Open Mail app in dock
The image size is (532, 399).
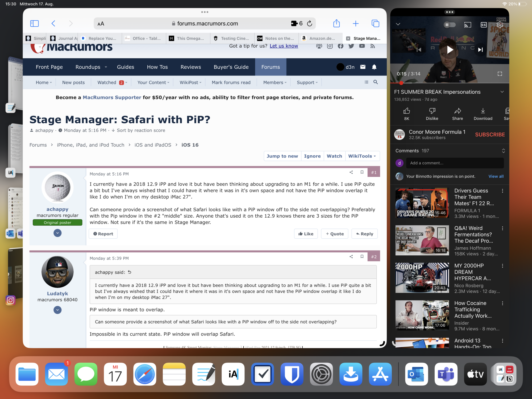(x=56, y=374)
